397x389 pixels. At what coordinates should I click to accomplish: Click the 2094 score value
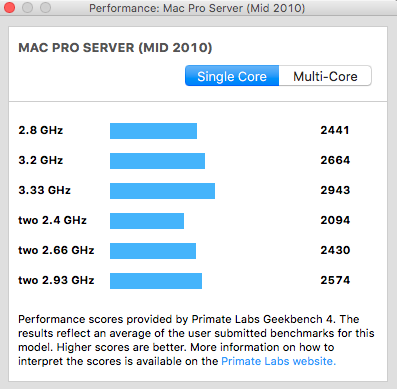click(x=335, y=220)
